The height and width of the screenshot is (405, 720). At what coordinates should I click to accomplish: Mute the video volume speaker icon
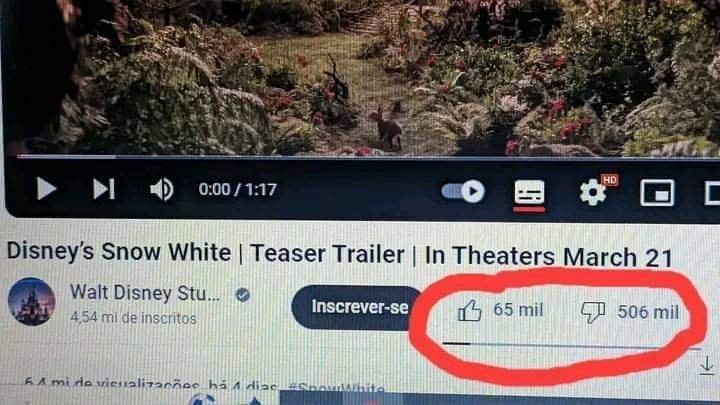tap(162, 189)
